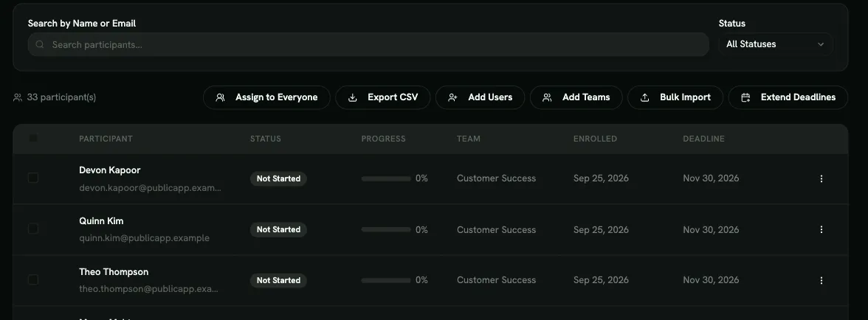
Task: Click Devon Kapoor's progress bar
Action: (x=386, y=178)
